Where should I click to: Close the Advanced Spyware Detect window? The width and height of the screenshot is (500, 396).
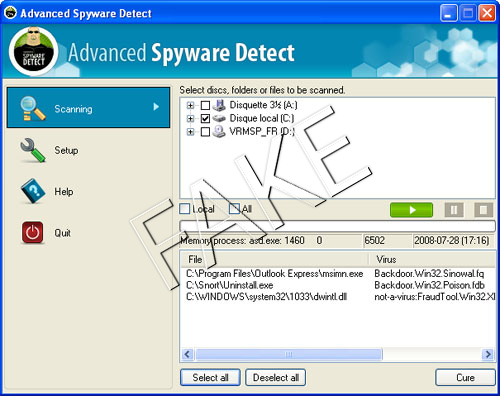[487, 13]
